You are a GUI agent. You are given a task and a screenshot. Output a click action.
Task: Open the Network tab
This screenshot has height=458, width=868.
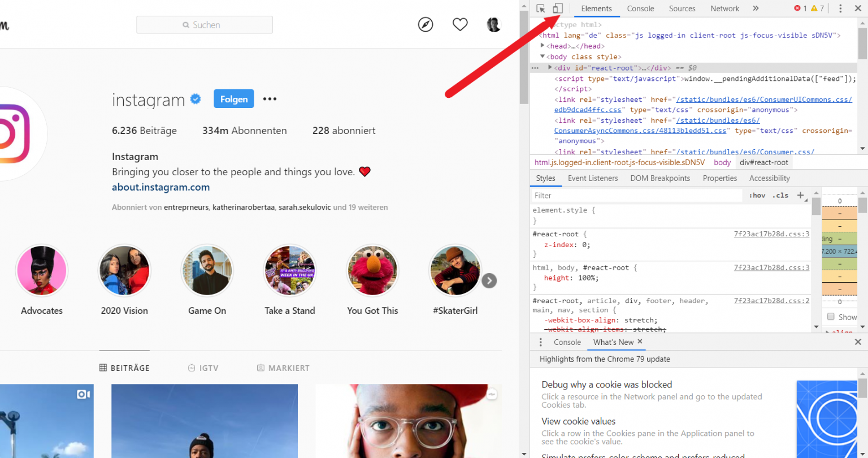click(725, 8)
